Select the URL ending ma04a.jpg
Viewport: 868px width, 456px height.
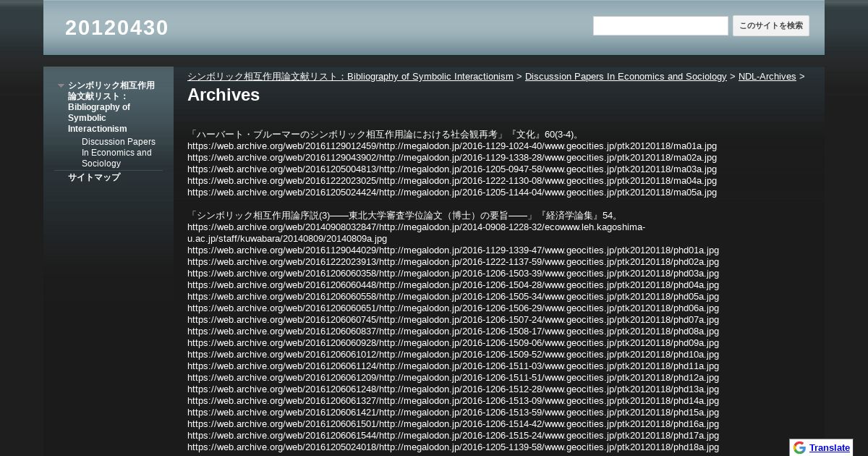(452, 181)
